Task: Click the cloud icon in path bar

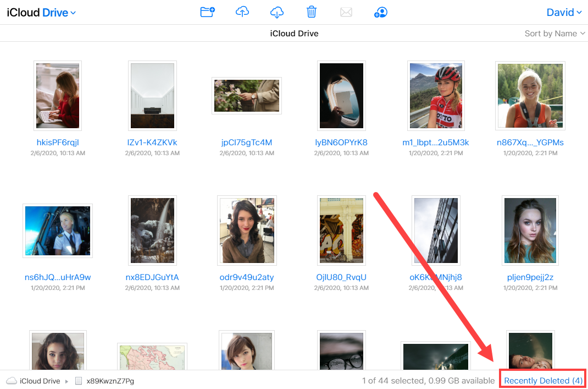Action: (12, 381)
